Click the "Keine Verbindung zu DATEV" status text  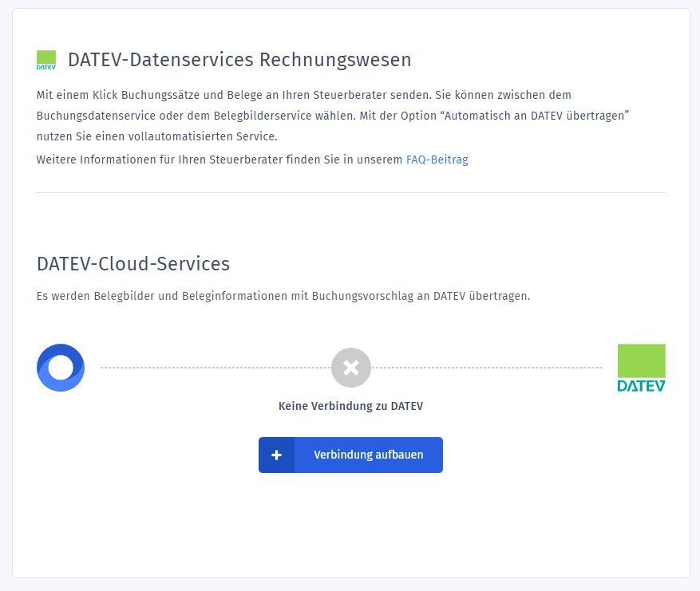[x=350, y=405]
